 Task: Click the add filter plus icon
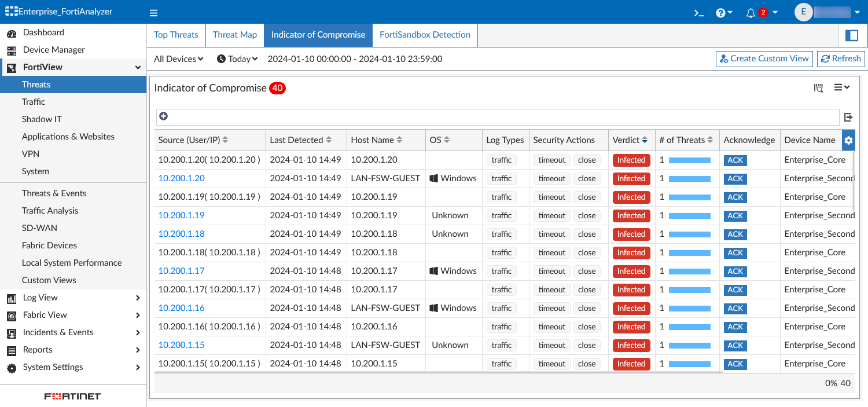point(163,116)
